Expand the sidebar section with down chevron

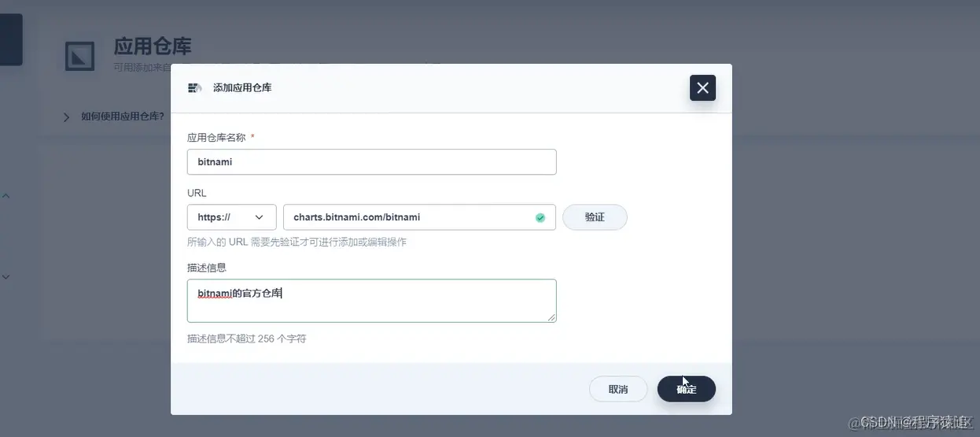click(6, 277)
